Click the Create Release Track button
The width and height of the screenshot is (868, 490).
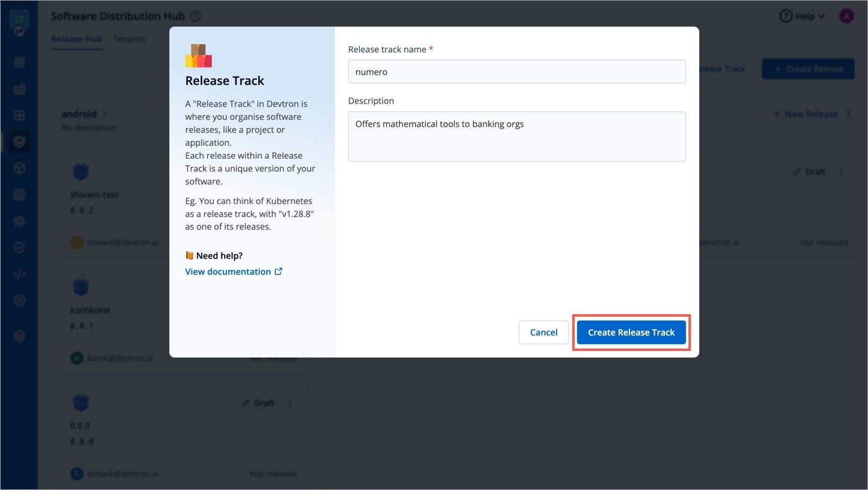pyautogui.click(x=631, y=332)
